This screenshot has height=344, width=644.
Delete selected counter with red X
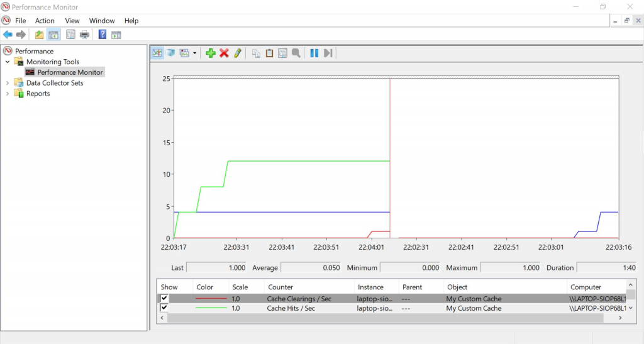tap(224, 53)
